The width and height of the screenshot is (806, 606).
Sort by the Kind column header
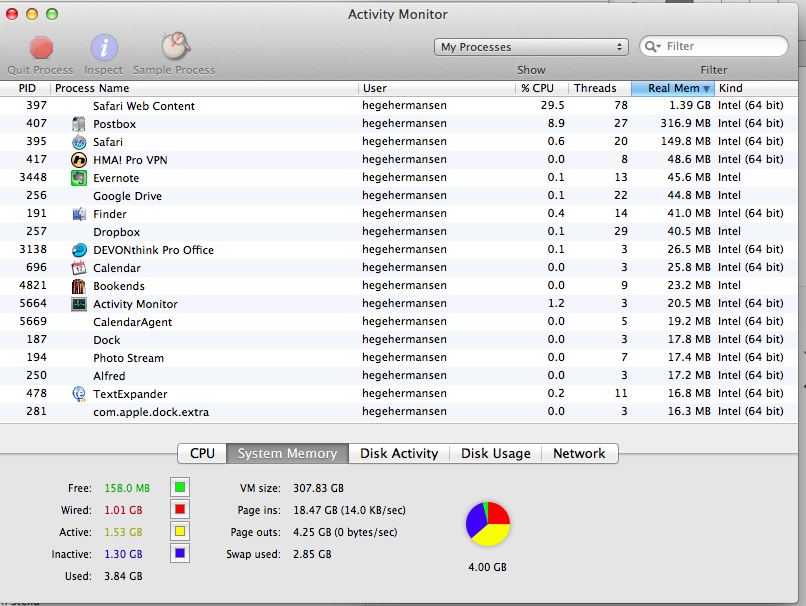756,88
